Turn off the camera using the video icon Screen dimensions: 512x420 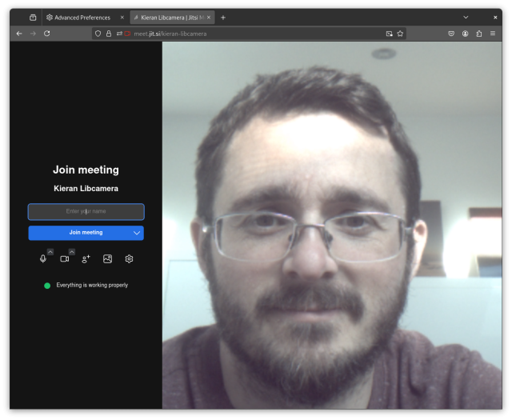(65, 259)
